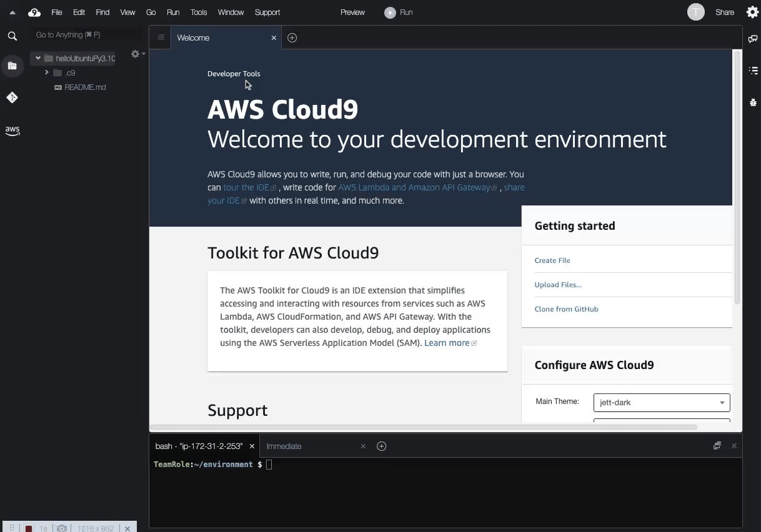Image resolution: width=761 pixels, height=532 pixels.
Task: Click the vertical scrollbar of the Welcome page
Action: coord(737,177)
